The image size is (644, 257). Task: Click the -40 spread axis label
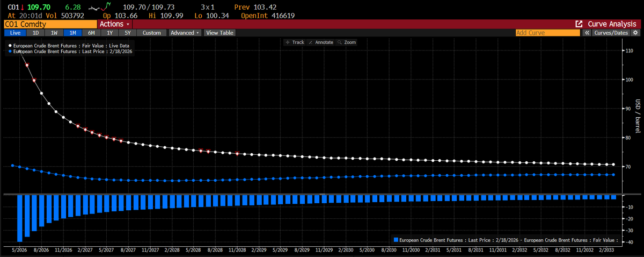click(628, 242)
